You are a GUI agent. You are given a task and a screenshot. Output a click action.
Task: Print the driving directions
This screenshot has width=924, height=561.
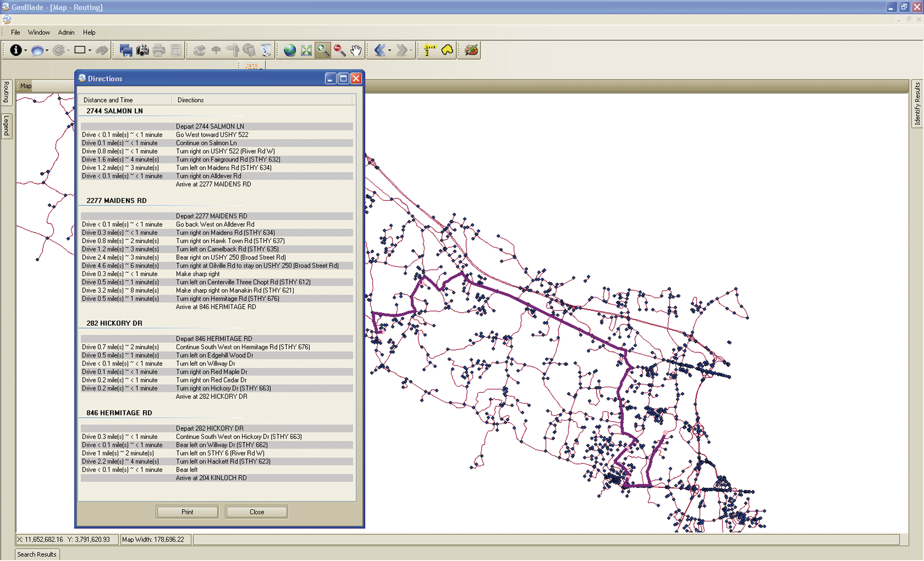pos(187,511)
